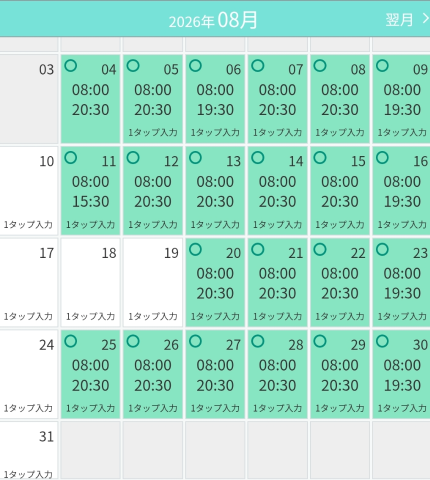Click the circle icon on day 25

(x=71, y=341)
